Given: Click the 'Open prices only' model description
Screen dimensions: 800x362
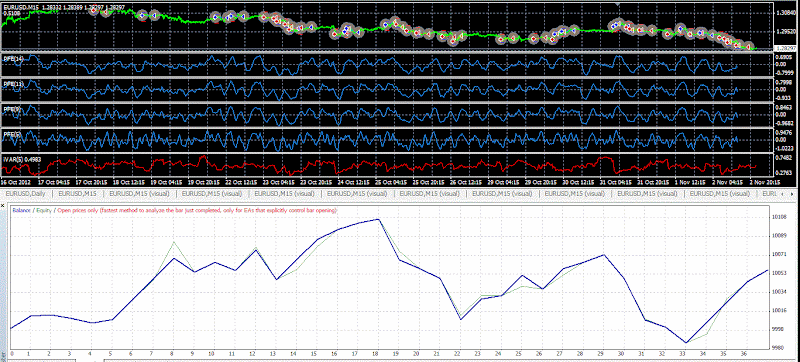Looking at the screenshot, I should 197,210.
